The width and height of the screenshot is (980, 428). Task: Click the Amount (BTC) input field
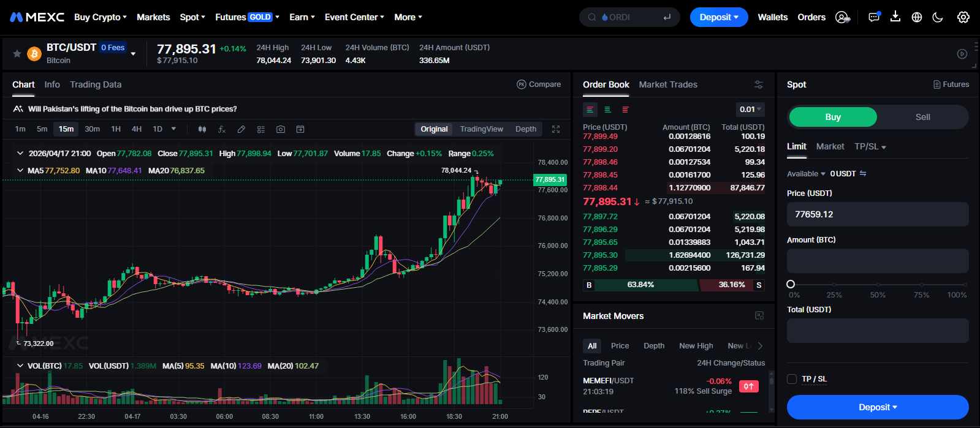878,261
